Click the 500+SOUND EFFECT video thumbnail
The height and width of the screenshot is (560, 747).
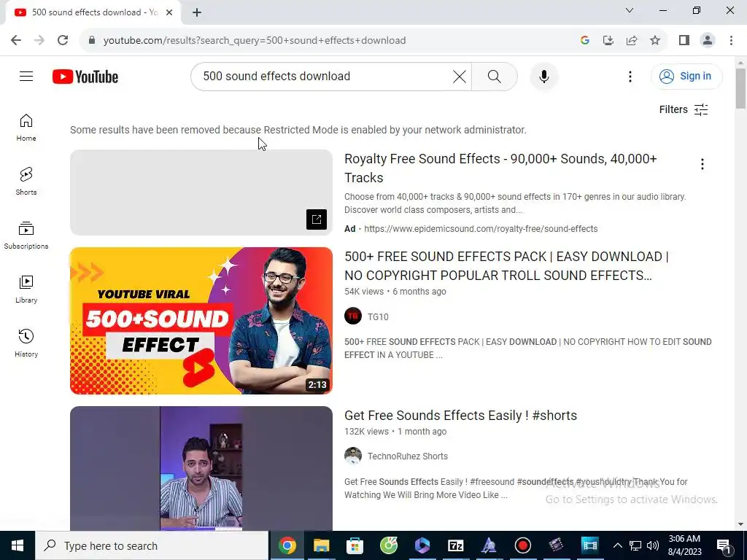click(201, 321)
